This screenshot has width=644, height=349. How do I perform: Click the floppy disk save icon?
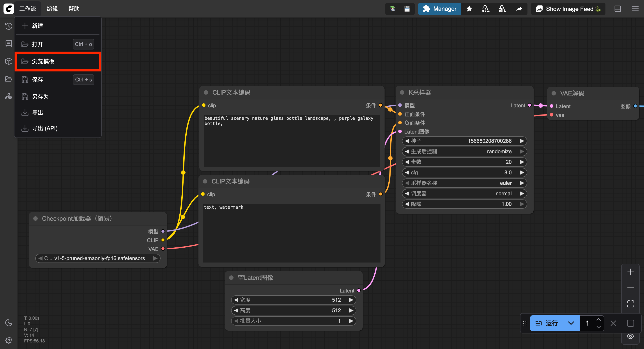(407, 9)
